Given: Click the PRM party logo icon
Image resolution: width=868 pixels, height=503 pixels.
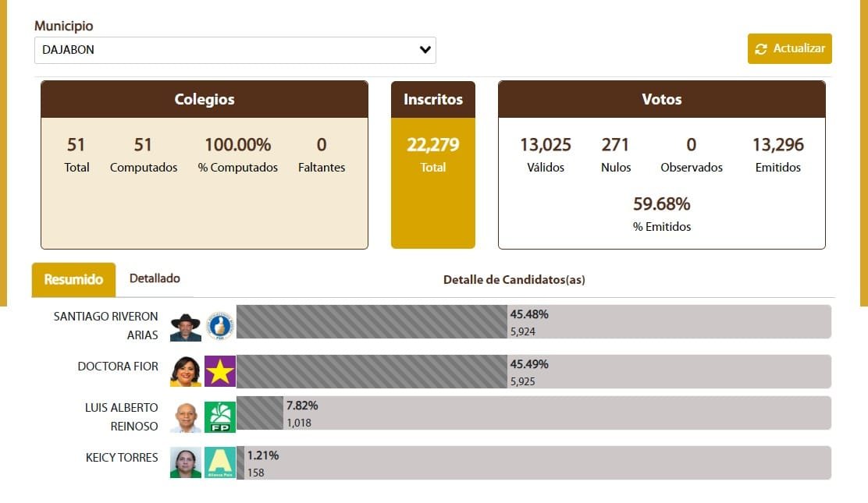Looking at the screenshot, I should coord(220,327).
